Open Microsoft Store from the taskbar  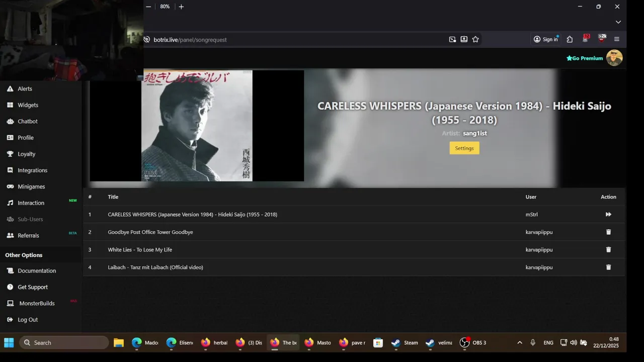378,342
